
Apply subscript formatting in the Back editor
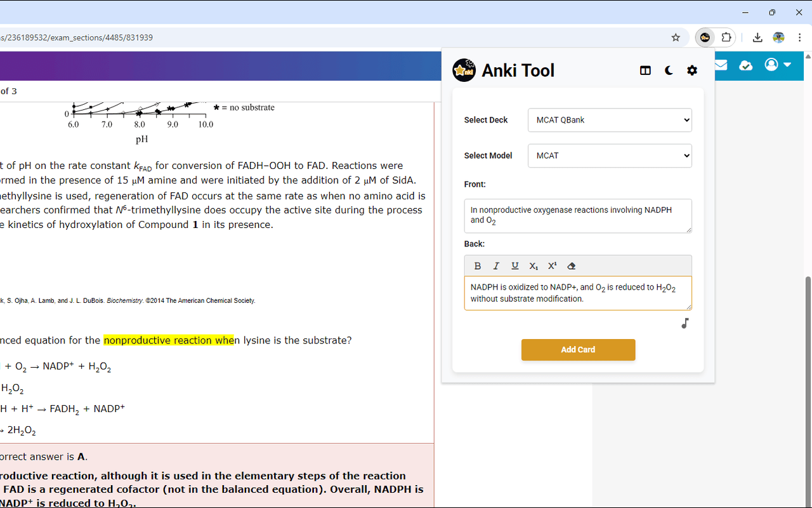coord(534,266)
